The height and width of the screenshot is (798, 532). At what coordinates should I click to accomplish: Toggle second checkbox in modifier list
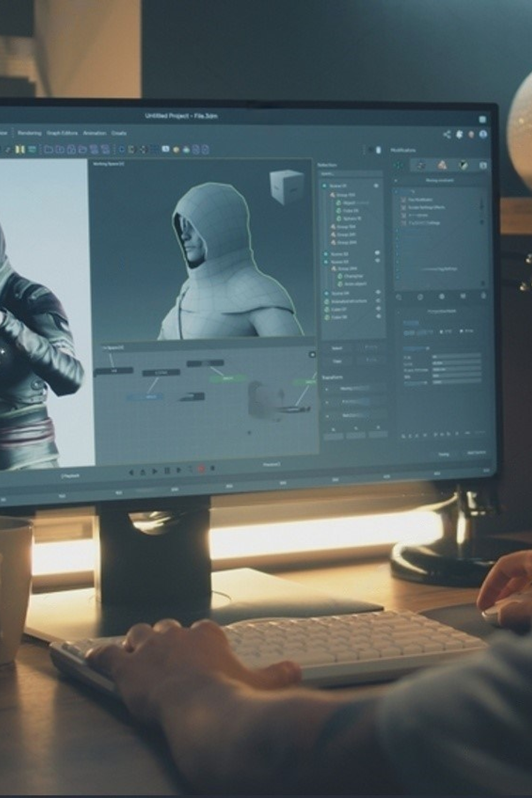tap(403, 207)
